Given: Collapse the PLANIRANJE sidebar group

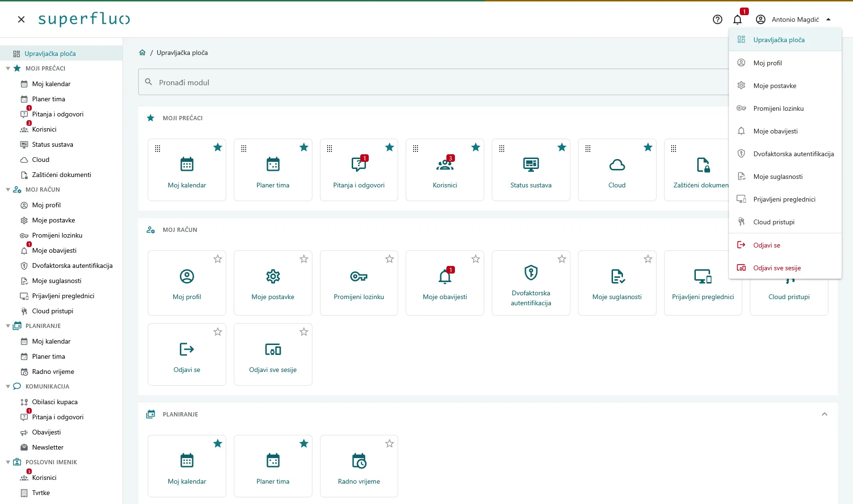Looking at the screenshot, I should [x=8, y=326].
